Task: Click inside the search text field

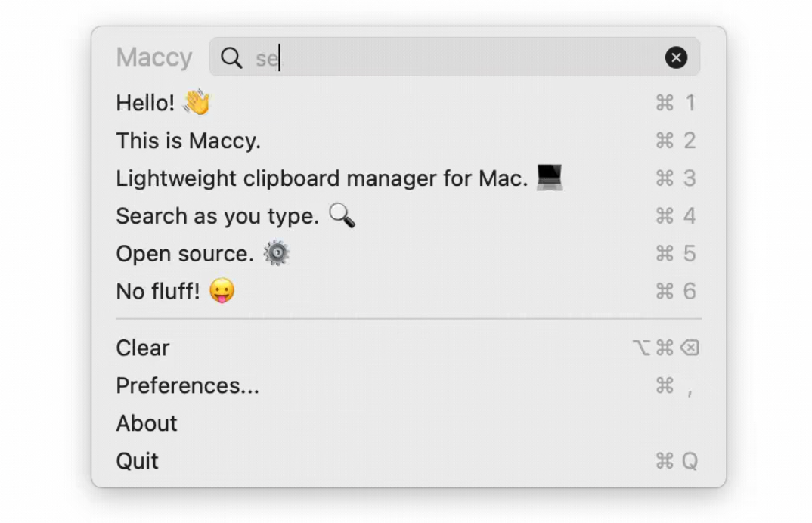Action: point(454,57)
